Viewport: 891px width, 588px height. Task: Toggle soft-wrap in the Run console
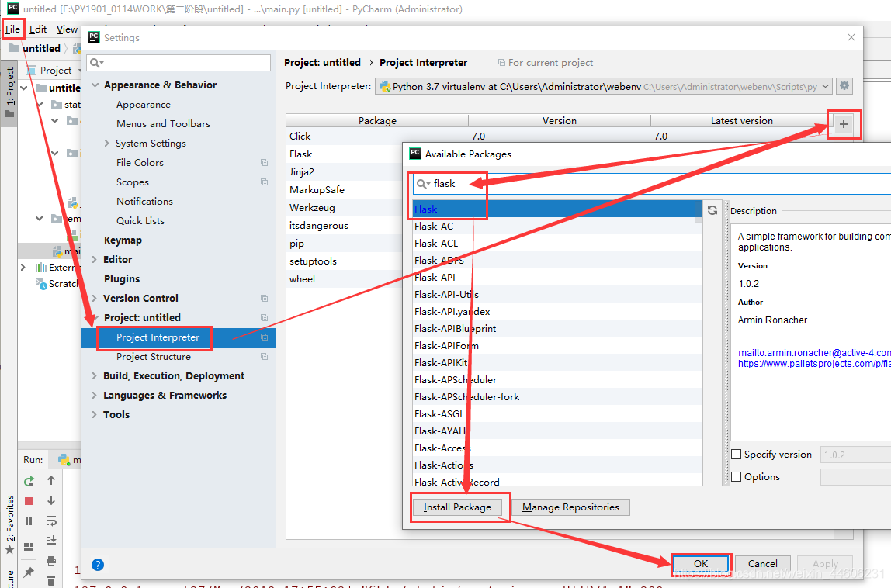(x=51, y=521)
